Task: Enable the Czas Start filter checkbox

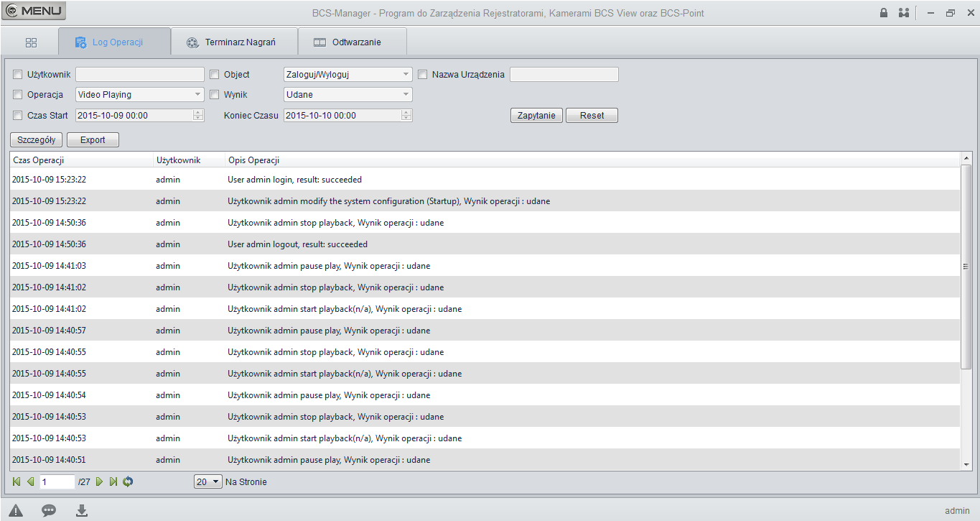Action: pos(18,115)
